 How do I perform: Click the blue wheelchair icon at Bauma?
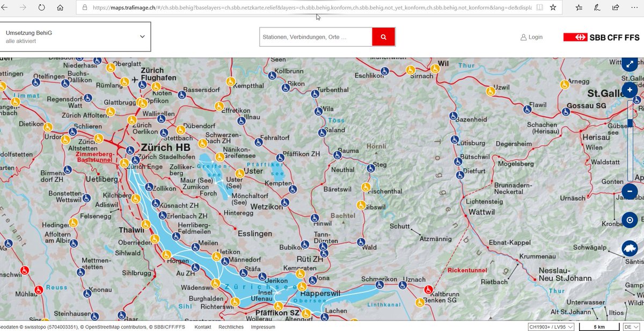click(338, 155)
